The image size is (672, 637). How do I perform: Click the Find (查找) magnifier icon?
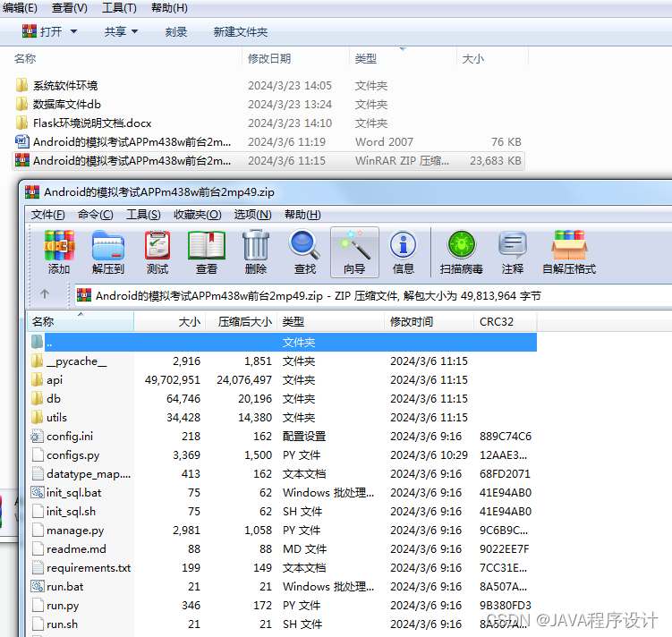pyautogui.click(x=305, y=245)
